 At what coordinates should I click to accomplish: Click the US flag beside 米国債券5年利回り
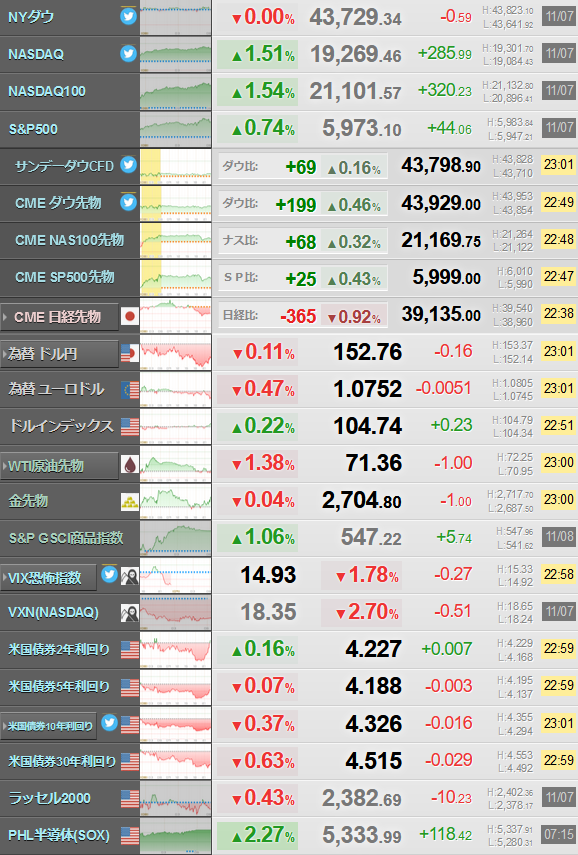click(x=130, y=687)
